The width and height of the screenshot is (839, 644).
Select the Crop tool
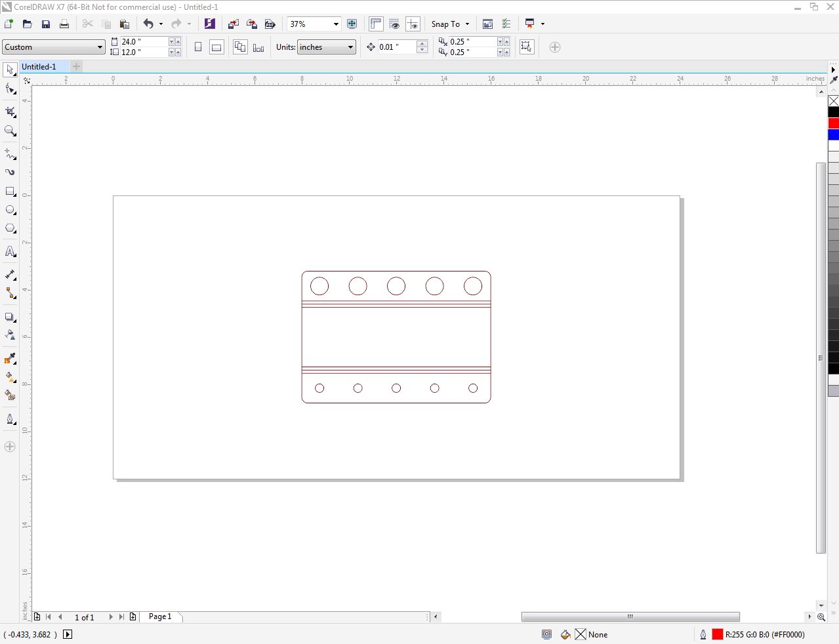(x=10, y=112)
